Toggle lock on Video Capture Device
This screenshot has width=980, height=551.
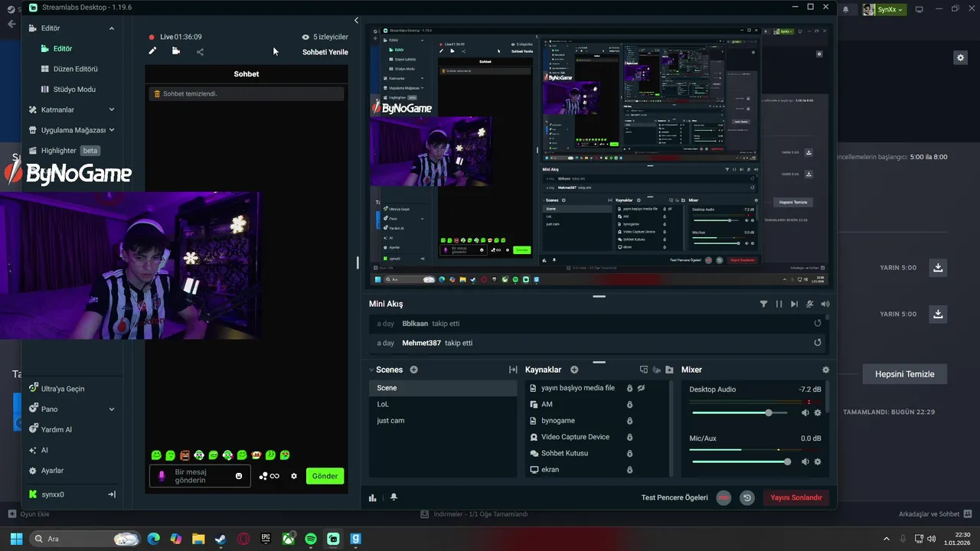(629, 437)
